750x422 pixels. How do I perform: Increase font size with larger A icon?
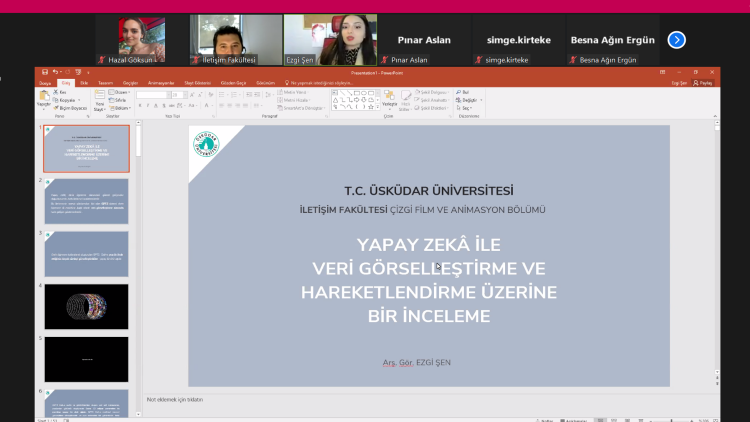(192, 95)
